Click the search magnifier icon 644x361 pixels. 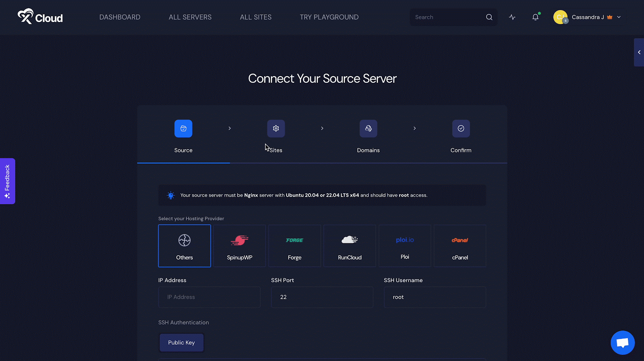pos(489,17)
